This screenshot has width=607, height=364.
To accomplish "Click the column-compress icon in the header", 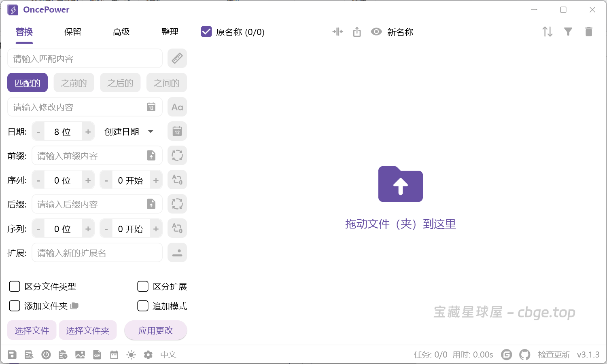I will pos(337,32).
